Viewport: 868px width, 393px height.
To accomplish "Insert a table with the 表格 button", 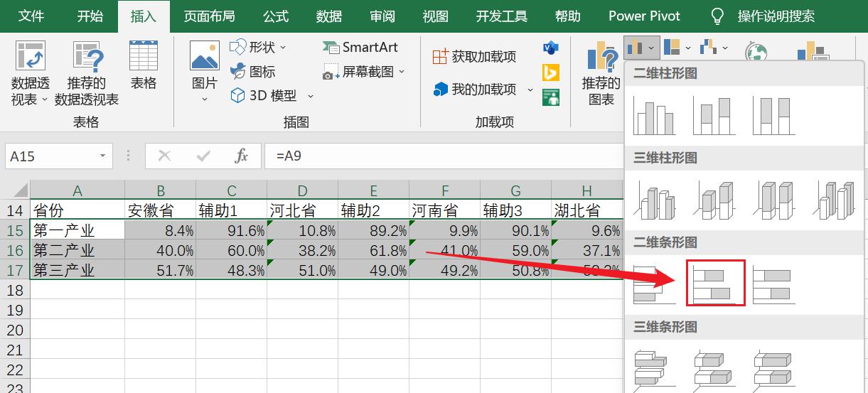I will (144, 65).
